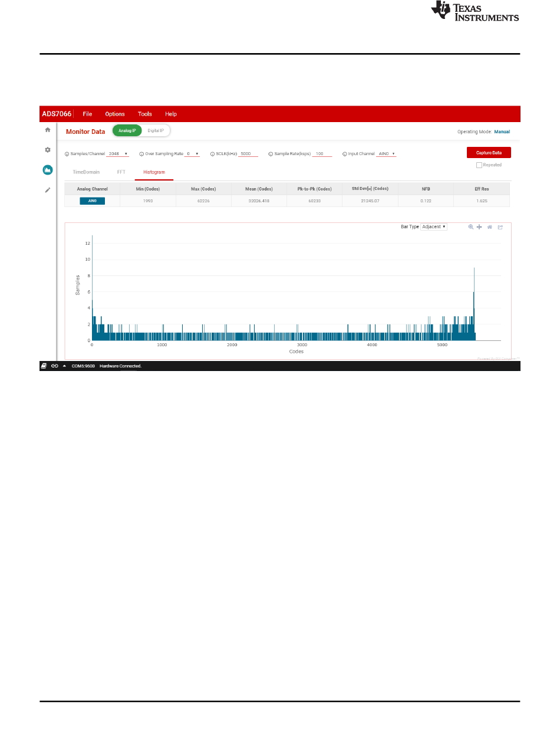This screenshot has width=560, height=732.
Task: Open the Help menu
Action: [x=171, y=114]
